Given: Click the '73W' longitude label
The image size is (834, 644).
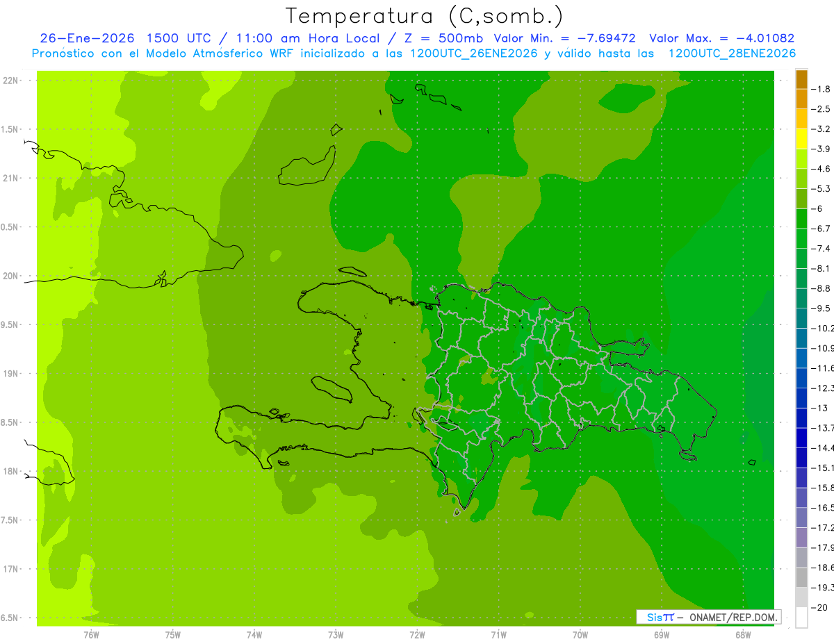Looking at the screenshot, I should [x=336, y=634].
